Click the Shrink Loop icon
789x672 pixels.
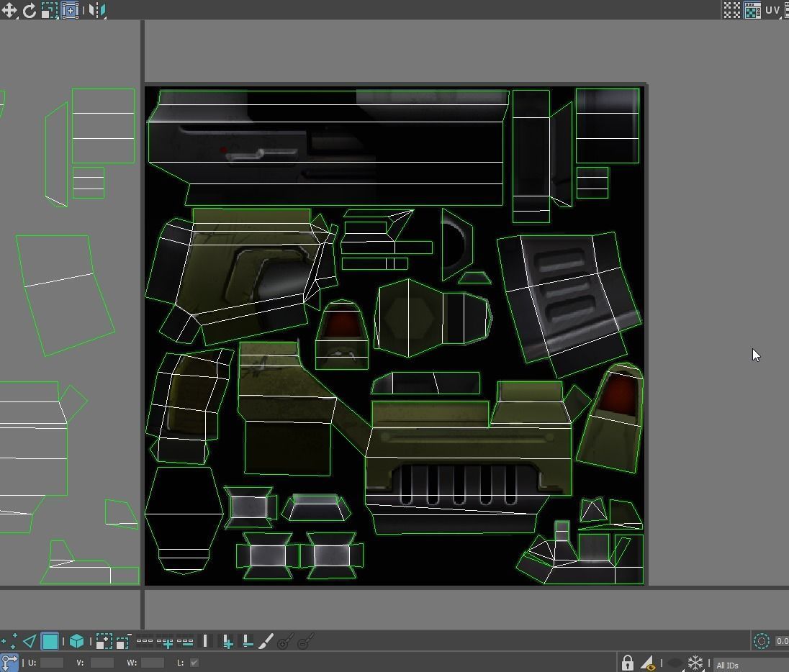tap(185, 641)
